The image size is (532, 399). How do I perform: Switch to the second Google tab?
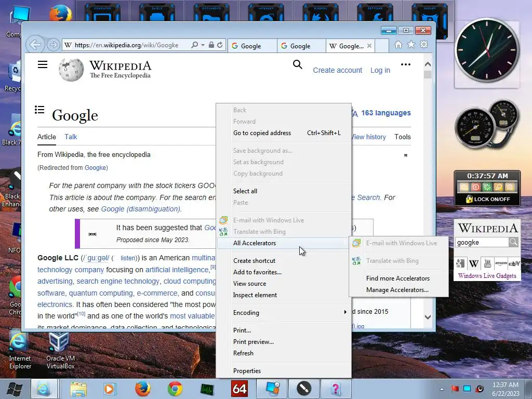(301, 46)
